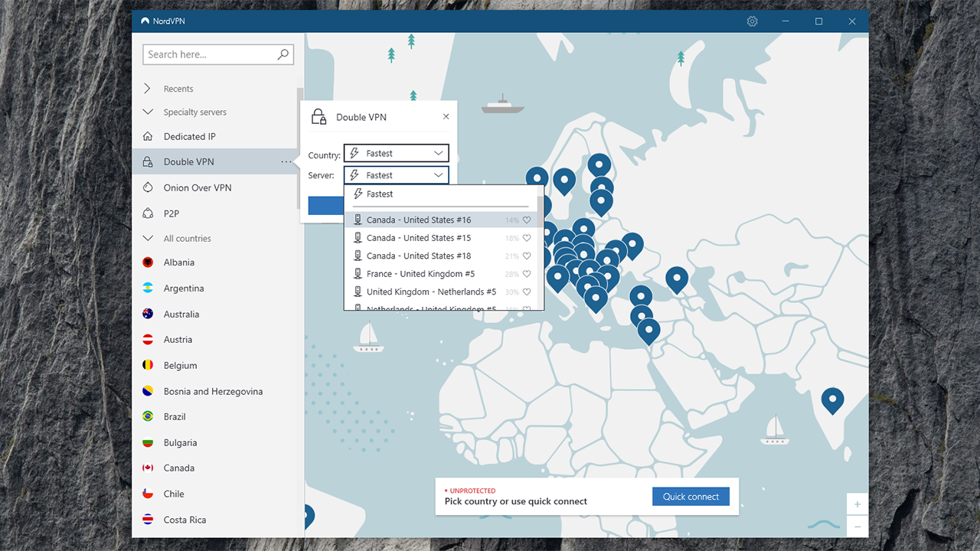Click the search magnifier icon

283,54
